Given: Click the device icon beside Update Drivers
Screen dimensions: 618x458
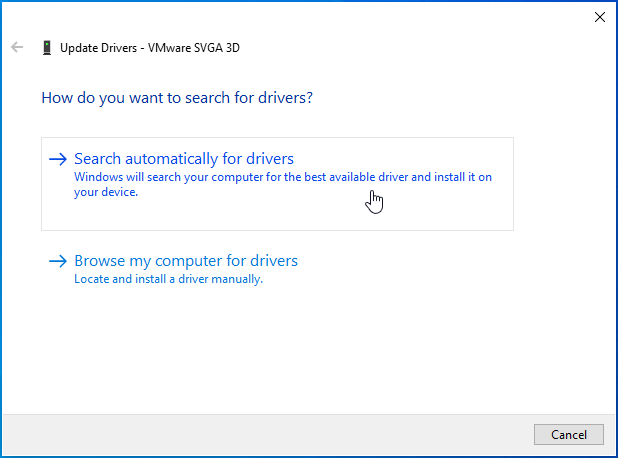Looking at the screenshot, I should [x=46, y=47].
